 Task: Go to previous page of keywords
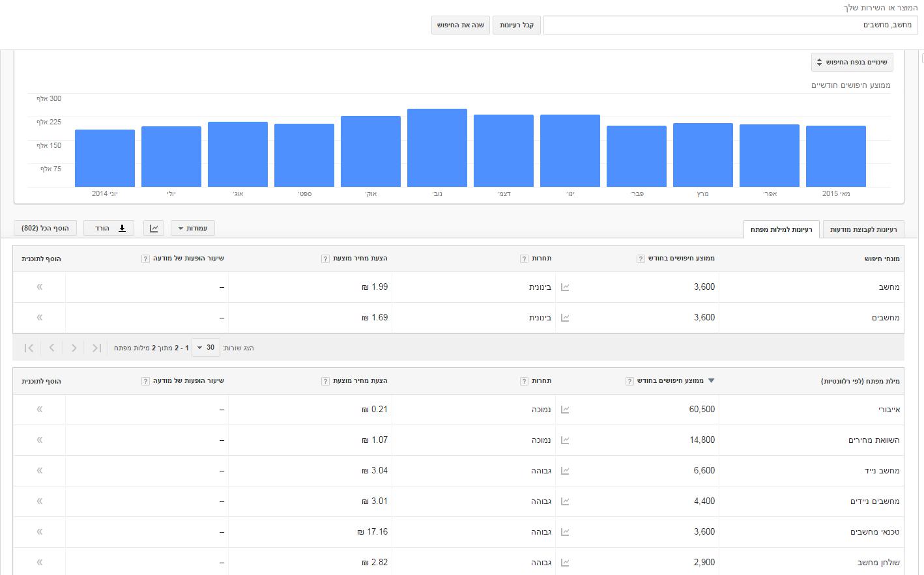[x=74, y=348]
